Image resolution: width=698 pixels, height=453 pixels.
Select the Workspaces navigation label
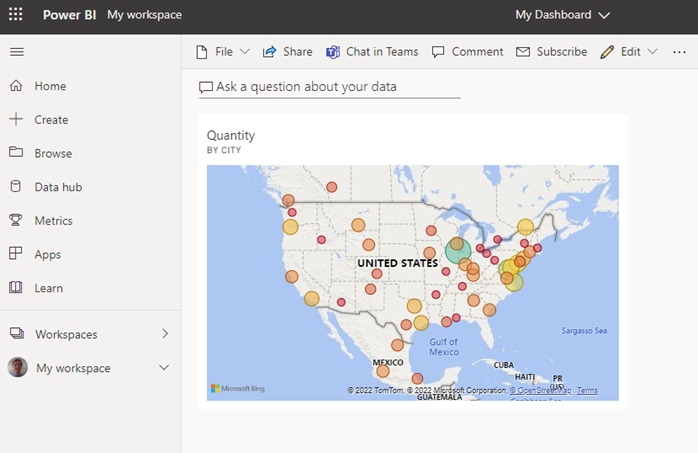(66, 334)
